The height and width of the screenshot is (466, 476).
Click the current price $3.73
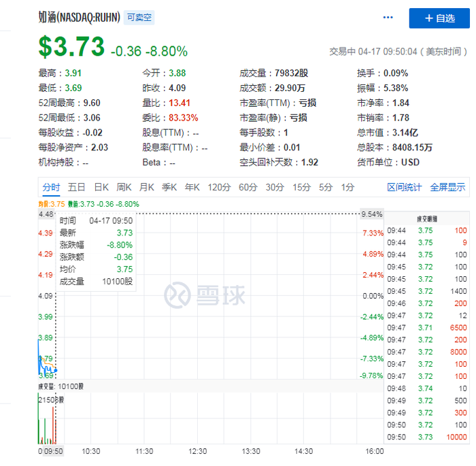[x=71, y=47]
